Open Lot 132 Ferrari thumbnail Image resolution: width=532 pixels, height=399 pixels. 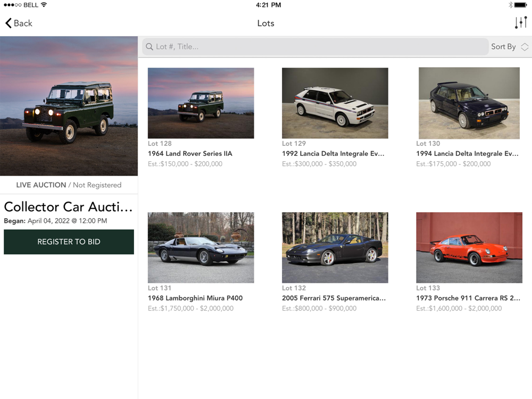(x=335, y=248)
